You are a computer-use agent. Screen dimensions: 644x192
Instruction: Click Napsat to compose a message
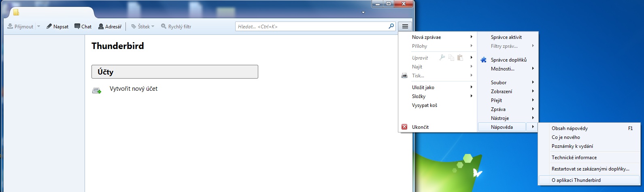[x=57, y=26]
